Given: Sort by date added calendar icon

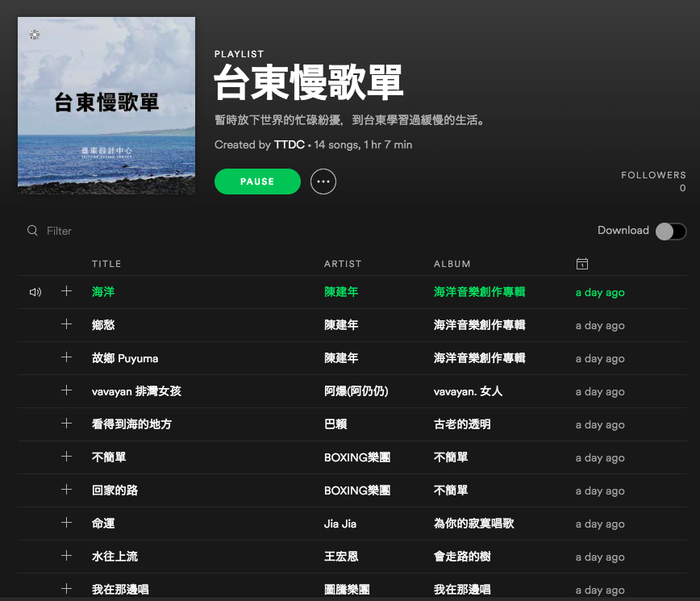Looking at the screenshot, I should pos(582,264).
